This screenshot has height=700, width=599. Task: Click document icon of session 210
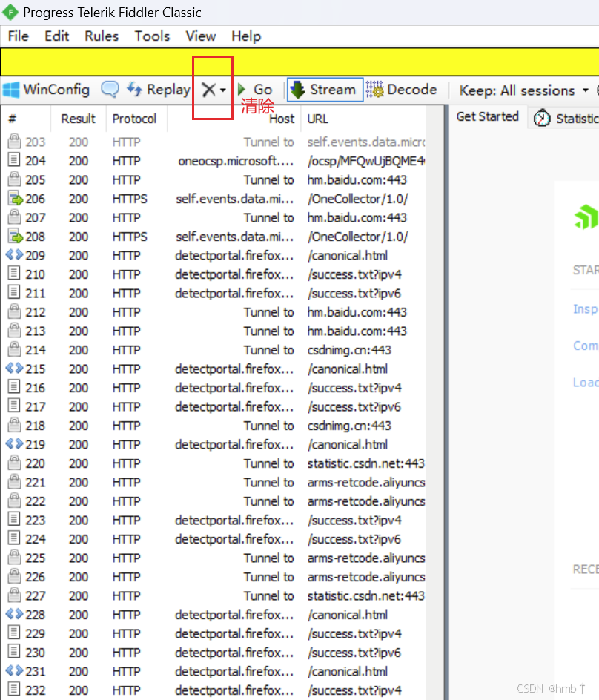(x=14, y=273)
